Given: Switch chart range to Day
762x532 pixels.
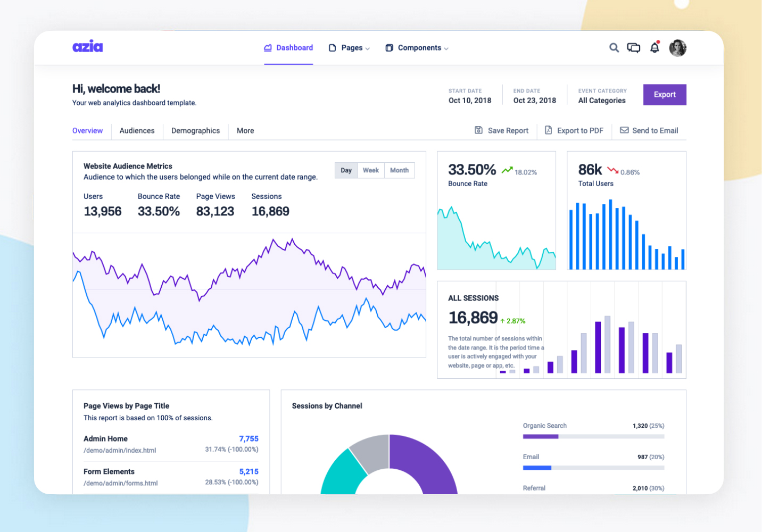Looking at the screenshot, I should [x=346, y=170].
